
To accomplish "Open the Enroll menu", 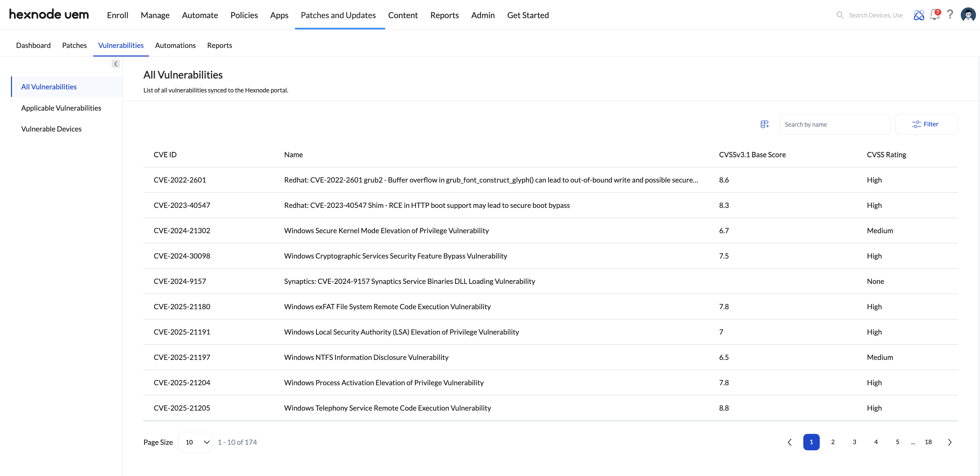I will 117,15.
